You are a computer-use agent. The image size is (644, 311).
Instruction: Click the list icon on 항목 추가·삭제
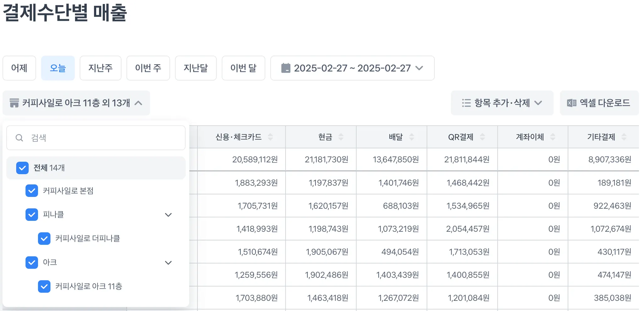[466, 103]
